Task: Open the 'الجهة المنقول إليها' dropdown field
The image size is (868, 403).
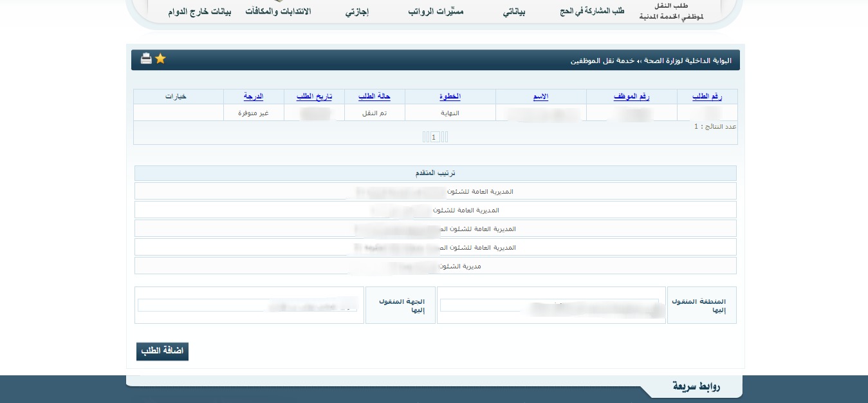Action: tap(248, 305)
